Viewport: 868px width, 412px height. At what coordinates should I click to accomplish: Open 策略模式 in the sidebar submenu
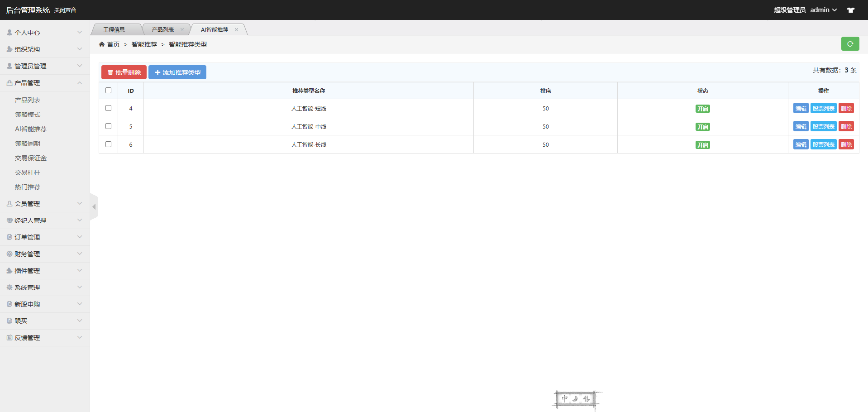click(x=28, y=115)
